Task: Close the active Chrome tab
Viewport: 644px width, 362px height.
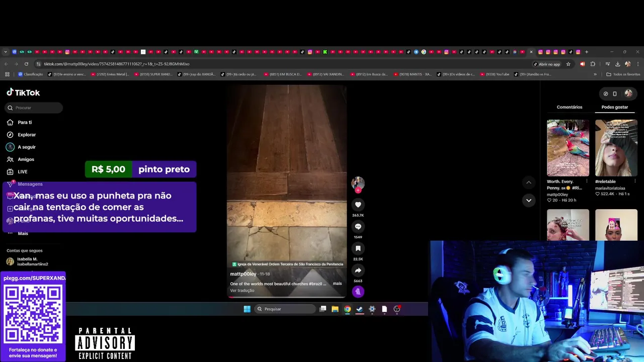Action: coord(531,52)
